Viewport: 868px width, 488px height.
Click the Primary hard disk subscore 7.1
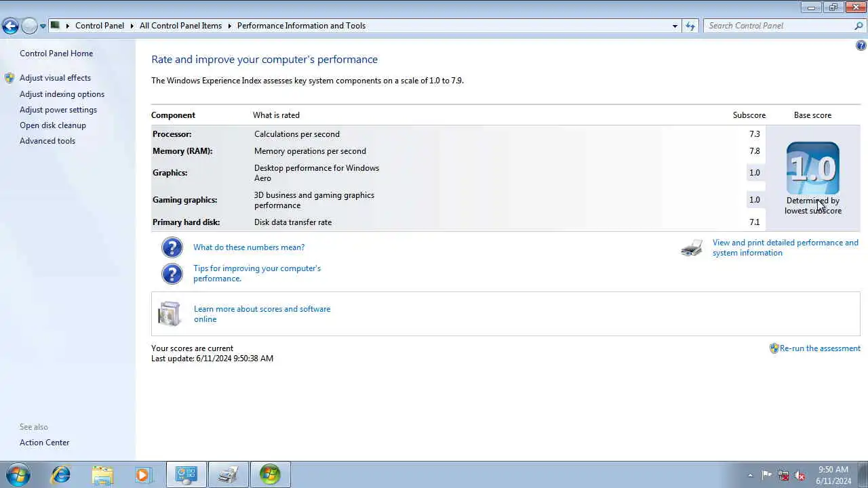[x=755, y=222]
